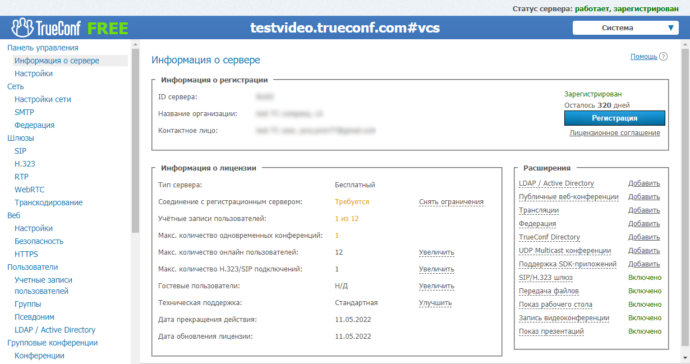This screenshot has width=690, height=364.
Task: Open SMTP settings in sidebar
Action: coord(24,112)
